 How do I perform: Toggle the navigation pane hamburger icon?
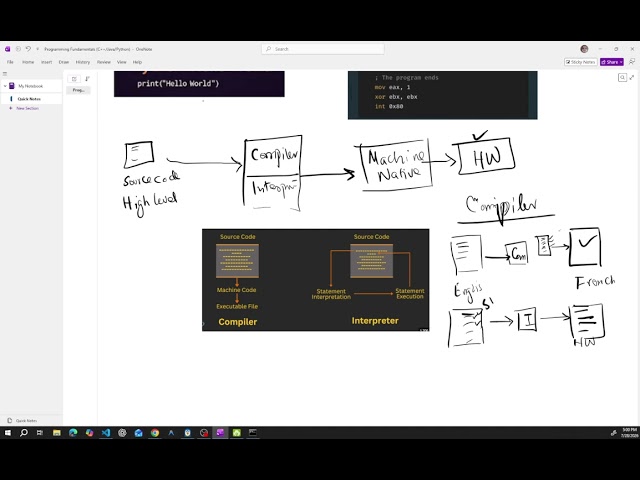[5, 74]
